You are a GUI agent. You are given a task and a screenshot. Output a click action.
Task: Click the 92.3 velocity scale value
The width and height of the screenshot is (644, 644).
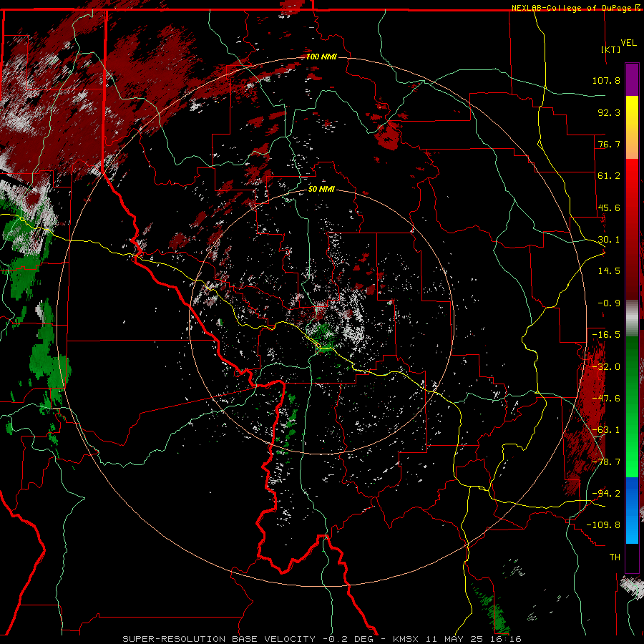609,112
